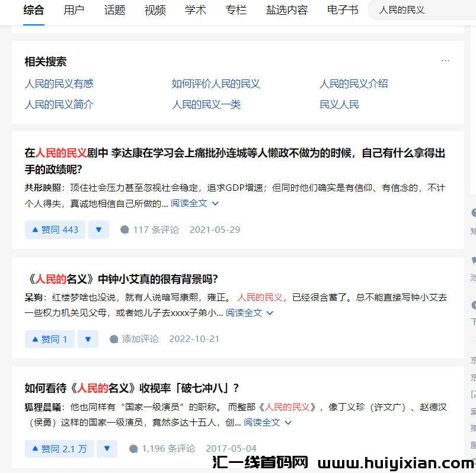This screenshot has width=476, height=473.
Task: Upvote the 钟小艾 answer by 呆狗
Action: click(50, 339)
